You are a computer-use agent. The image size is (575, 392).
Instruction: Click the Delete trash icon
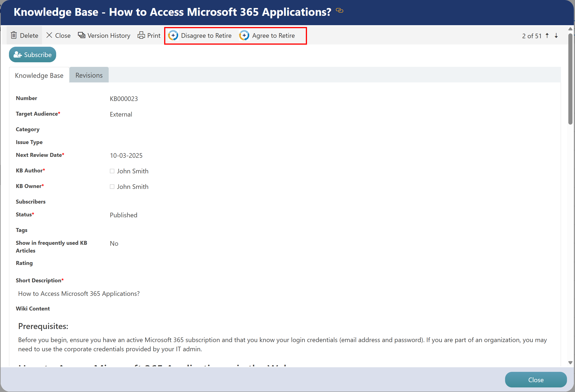click(14, 35)
